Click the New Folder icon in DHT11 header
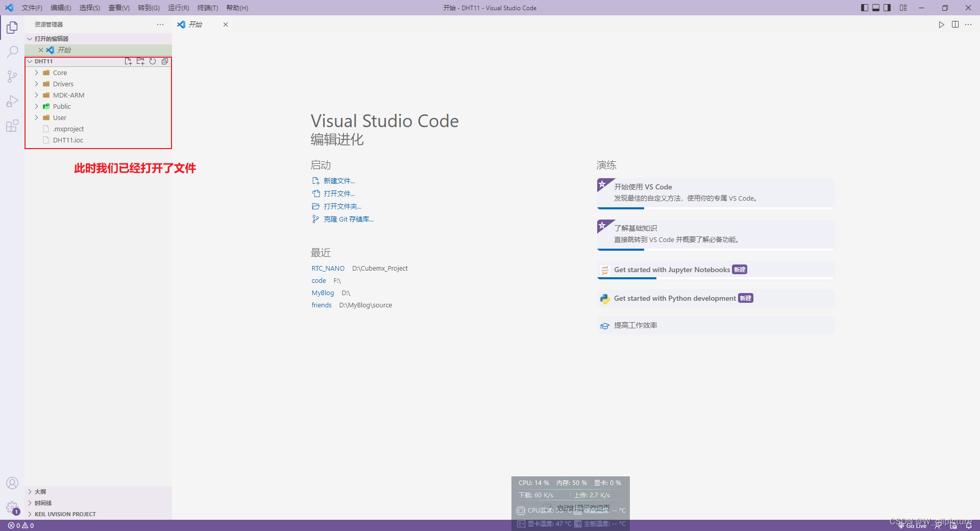The image size is (980, 531). click(140, 61)
